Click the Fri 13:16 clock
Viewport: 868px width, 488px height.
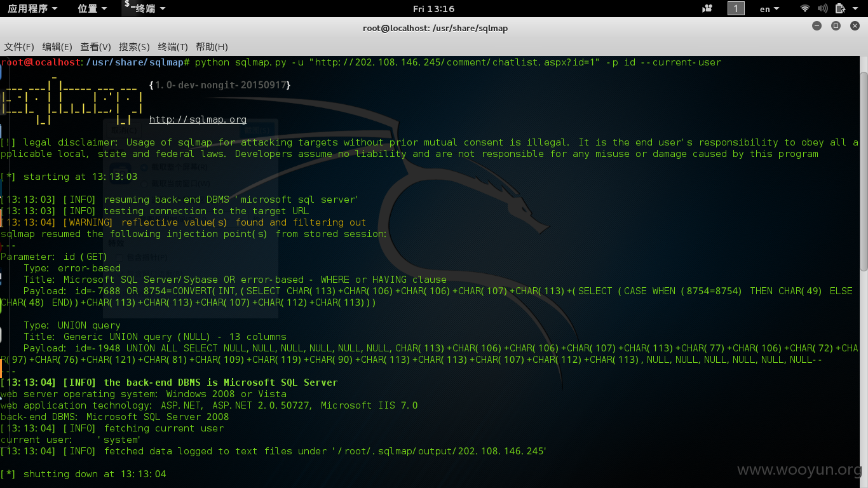433,9
